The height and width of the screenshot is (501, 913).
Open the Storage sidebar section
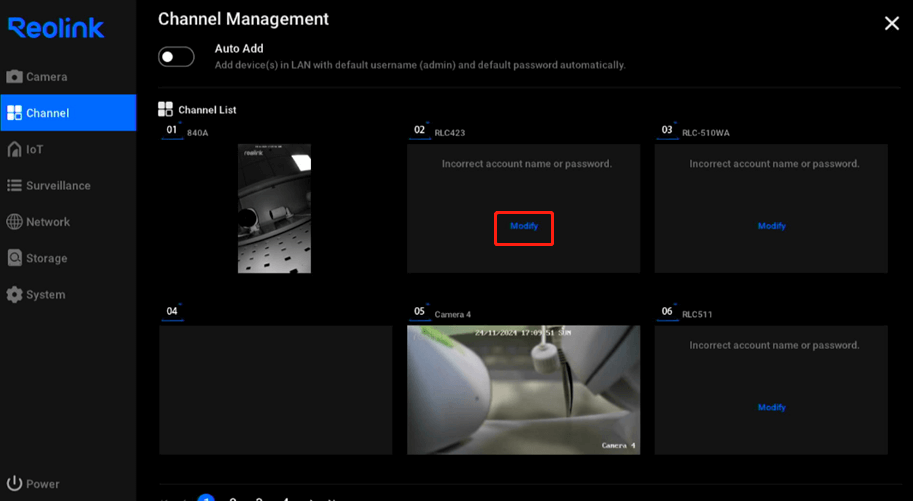[x=37, y=258]
